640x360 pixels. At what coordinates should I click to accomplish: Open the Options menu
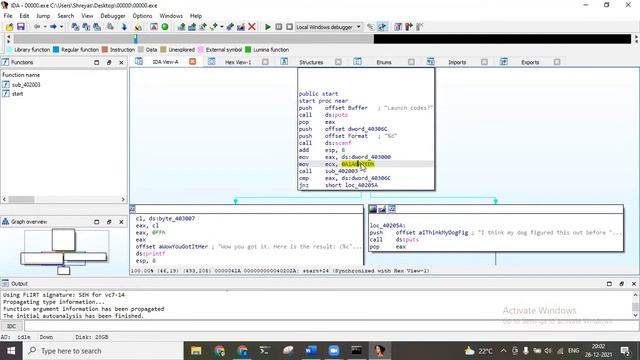pos(142,16)
